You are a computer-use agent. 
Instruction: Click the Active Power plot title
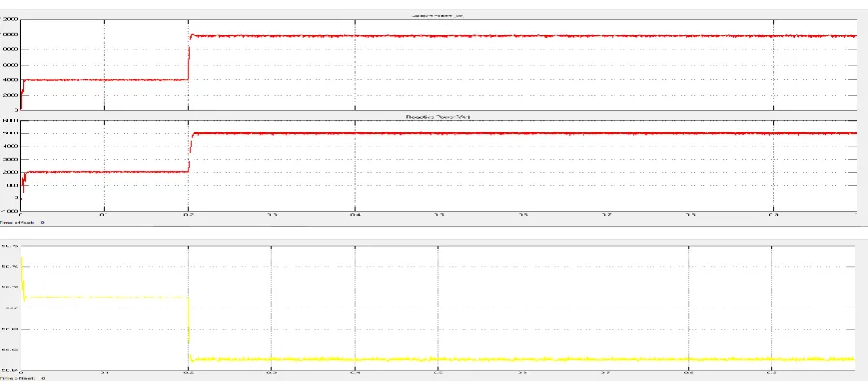point(438,15)
